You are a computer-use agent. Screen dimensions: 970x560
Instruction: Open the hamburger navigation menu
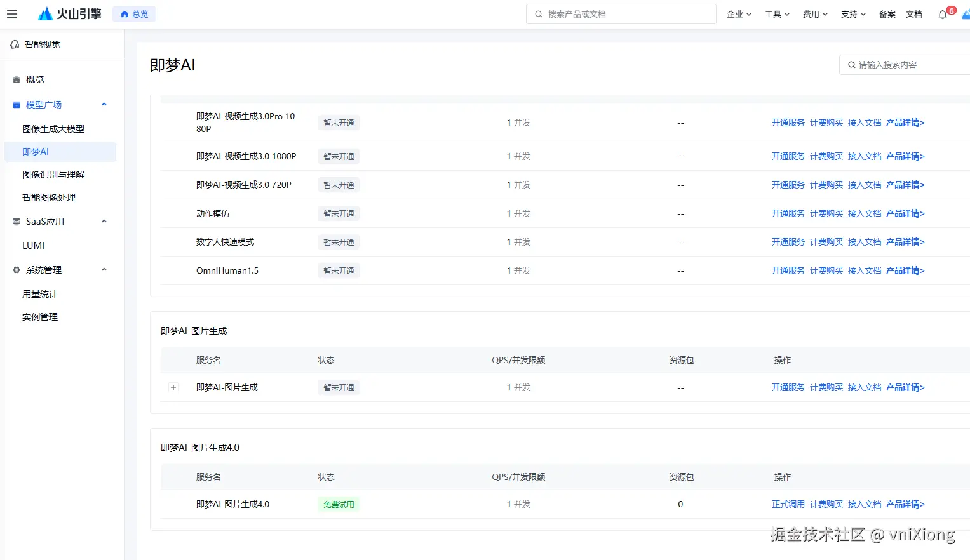point(12,14)
